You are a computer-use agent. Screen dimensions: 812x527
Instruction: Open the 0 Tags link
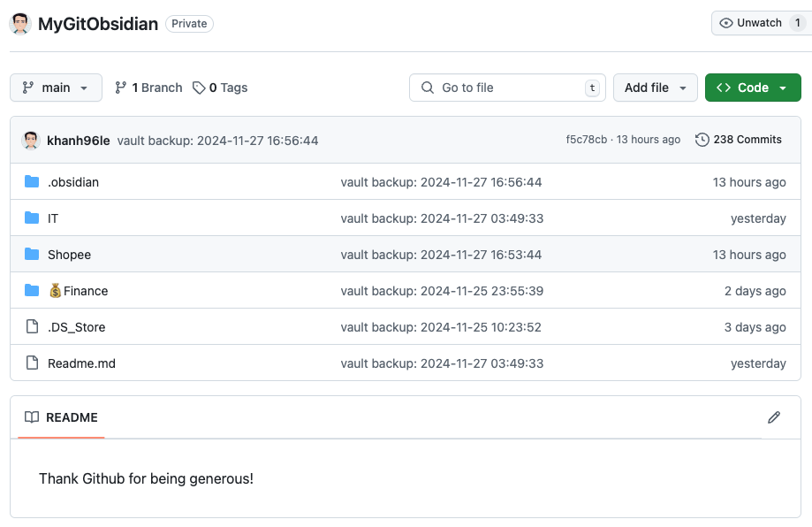220,88
